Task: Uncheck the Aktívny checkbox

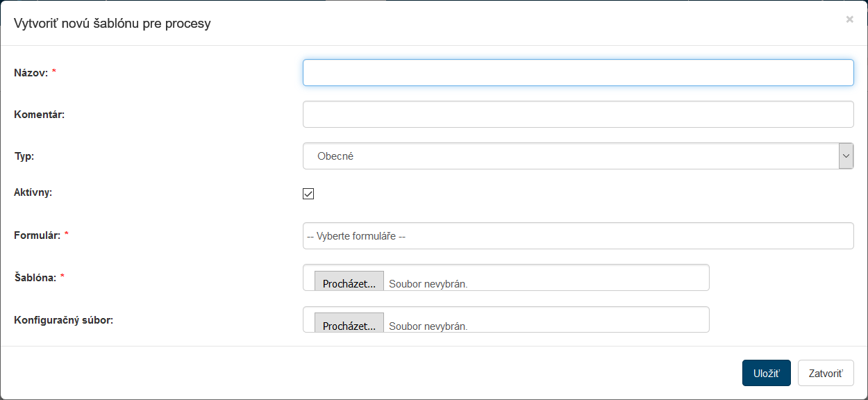Action: 308,194
